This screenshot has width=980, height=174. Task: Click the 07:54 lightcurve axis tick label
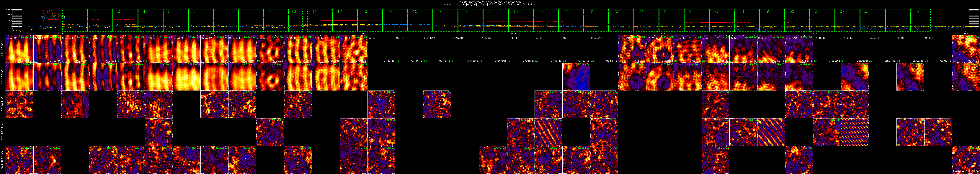point(664,33)
